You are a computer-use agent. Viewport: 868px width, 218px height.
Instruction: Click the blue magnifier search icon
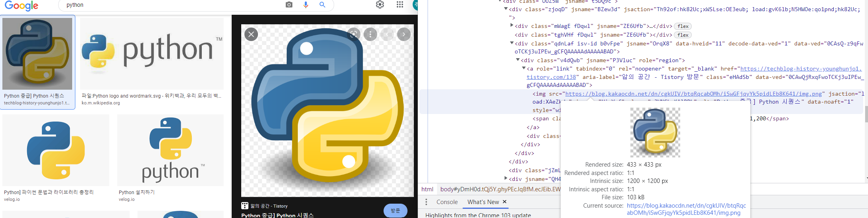pyautogui.click(x=322, y=5)
